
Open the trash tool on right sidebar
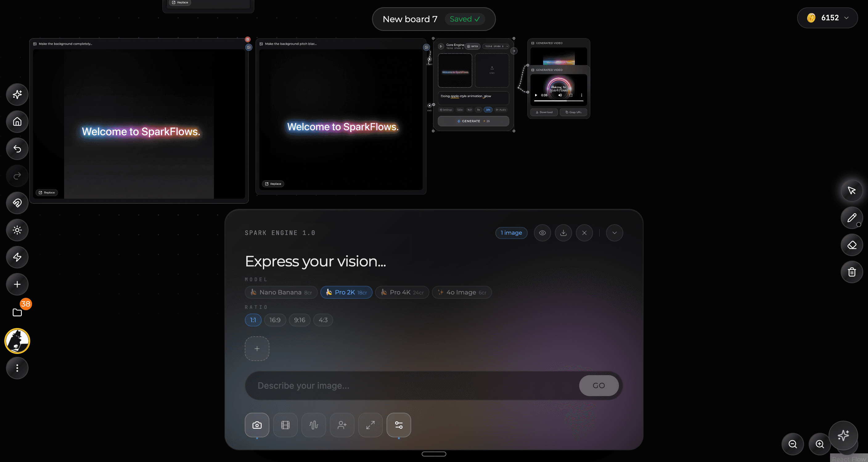pyautogui.click(x=852, y=272)
